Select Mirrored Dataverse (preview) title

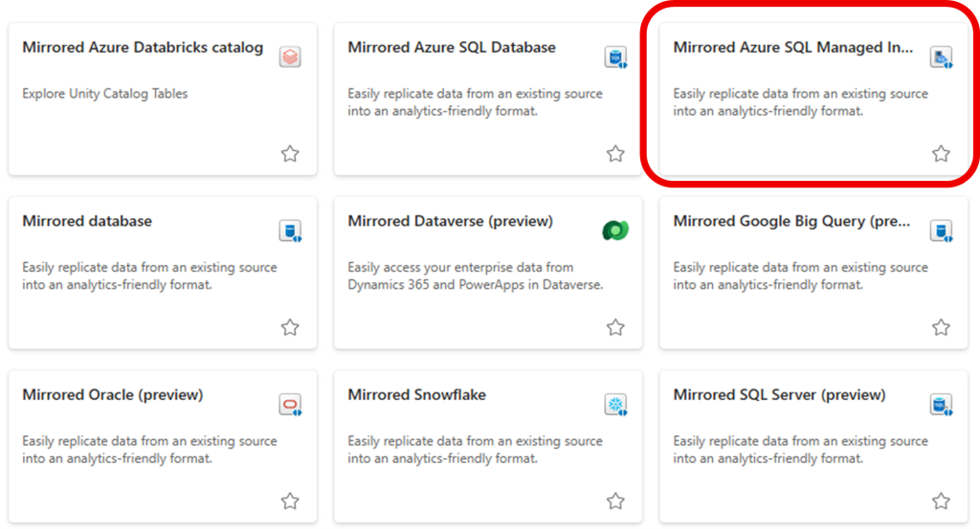point(450,221)
